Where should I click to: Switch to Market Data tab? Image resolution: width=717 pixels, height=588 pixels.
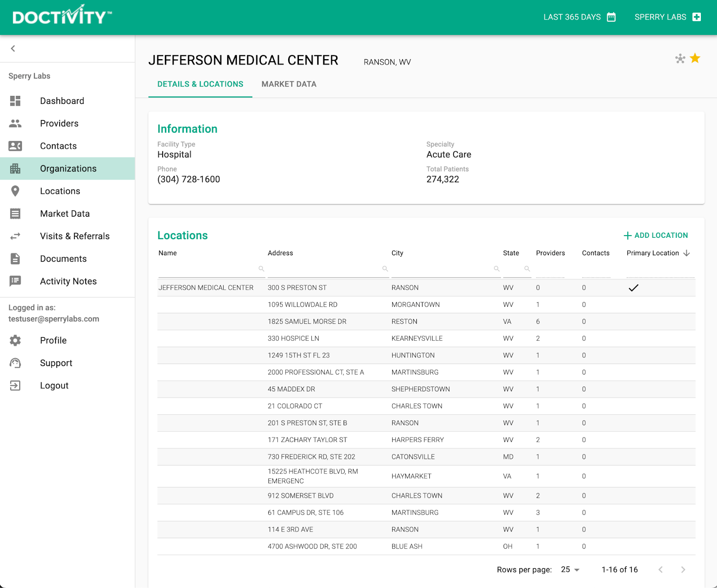click(x=289, y=84)
